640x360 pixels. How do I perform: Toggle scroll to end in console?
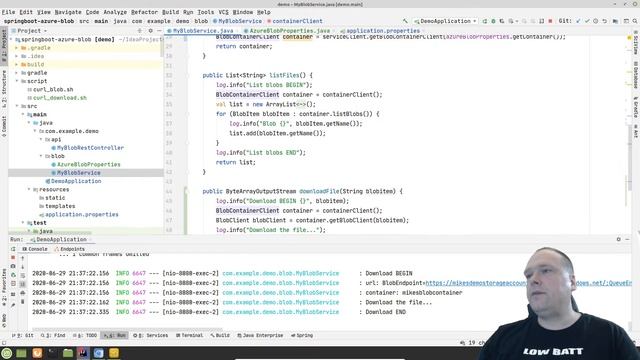point(23,284)
